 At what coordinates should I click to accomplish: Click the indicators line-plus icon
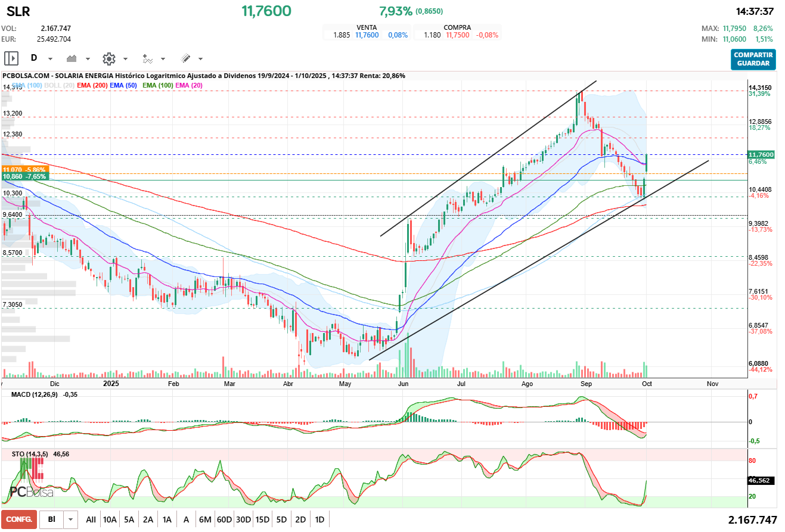click(147, 58)
